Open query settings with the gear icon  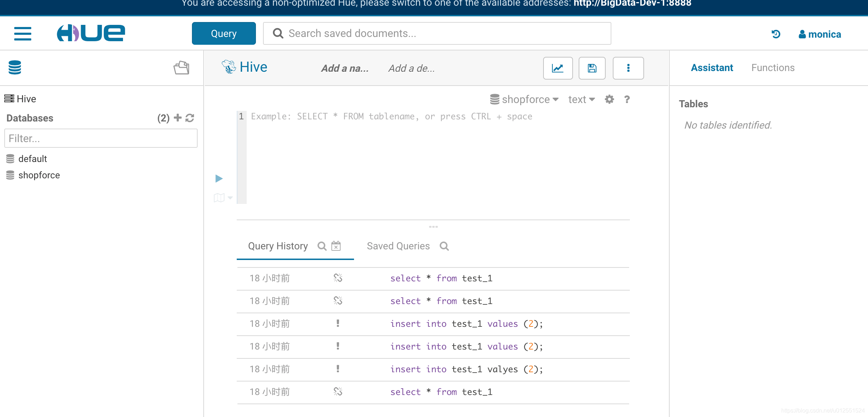coord(609,99)
